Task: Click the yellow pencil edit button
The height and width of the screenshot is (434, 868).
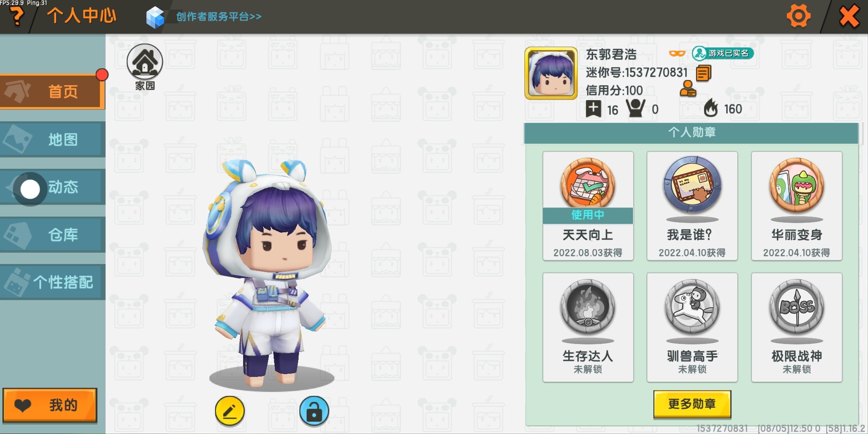Action: click(x=229, y=411)
